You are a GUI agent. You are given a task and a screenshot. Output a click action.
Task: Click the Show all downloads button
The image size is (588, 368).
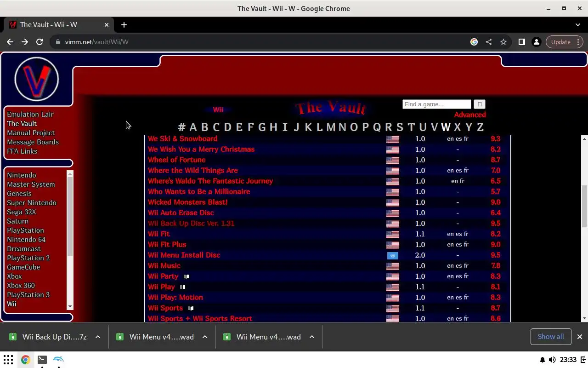tap(551, 337)
